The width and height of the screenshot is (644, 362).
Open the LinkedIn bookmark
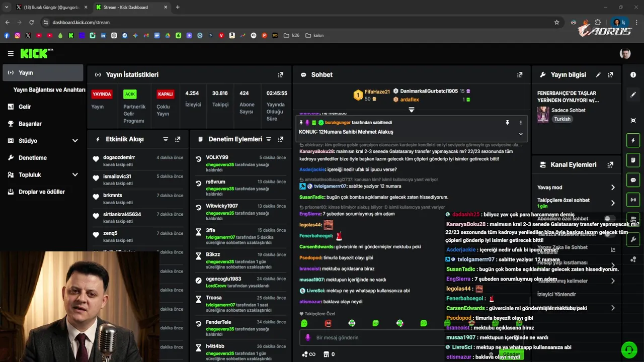103,36
